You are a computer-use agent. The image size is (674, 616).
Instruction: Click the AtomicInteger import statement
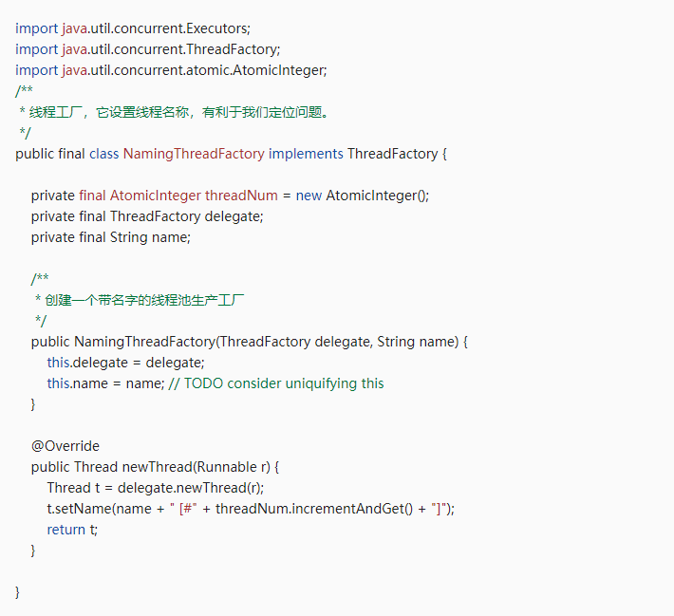[171, 70]
